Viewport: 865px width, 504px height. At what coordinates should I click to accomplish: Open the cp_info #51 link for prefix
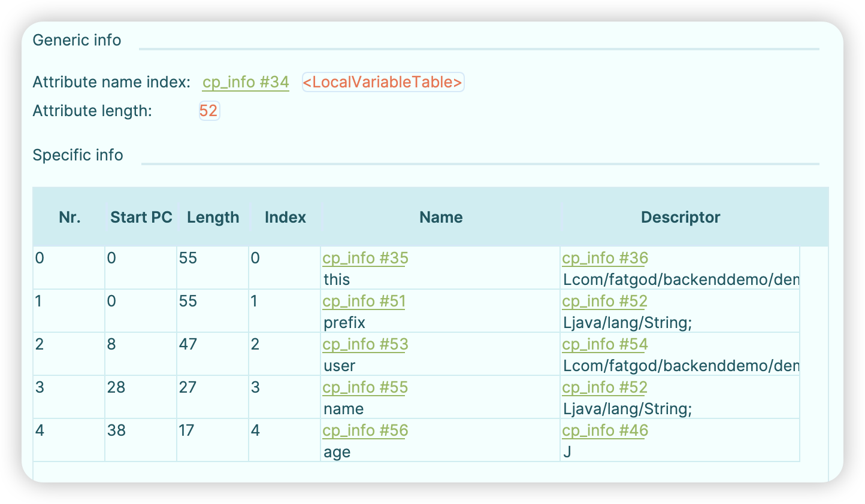pyautogui.click(x=364, y=301)
